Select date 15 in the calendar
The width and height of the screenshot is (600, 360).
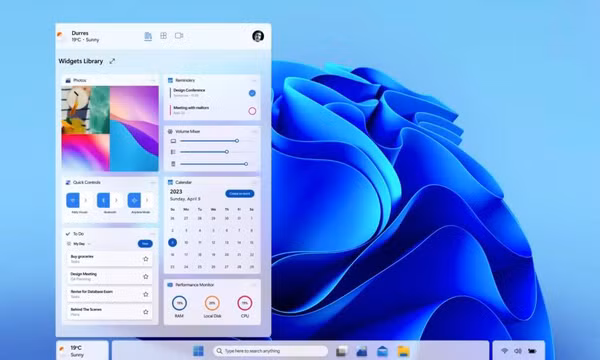[251, 242]
